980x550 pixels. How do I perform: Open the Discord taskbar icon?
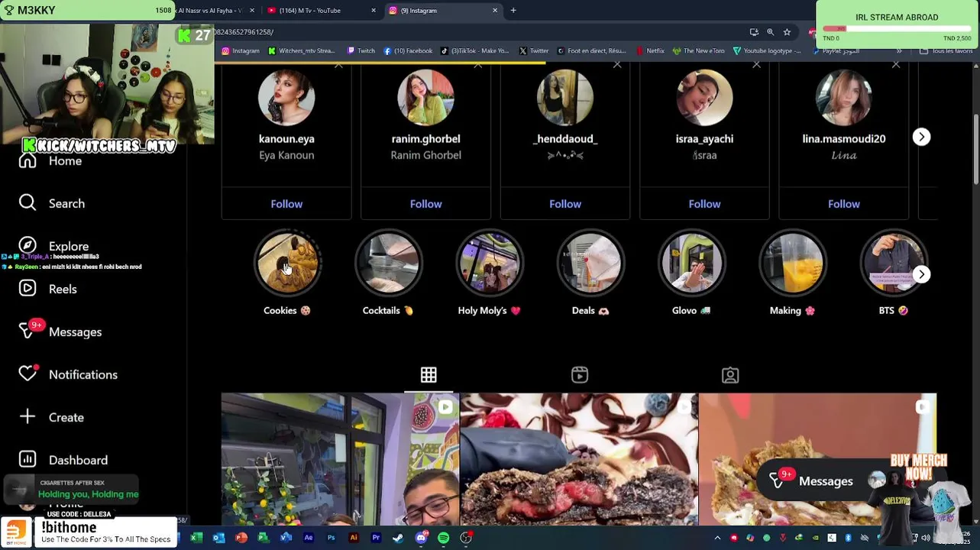tap(421, 538)
